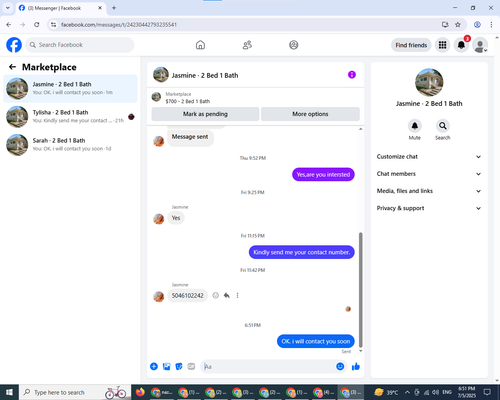500x400 pixels.
Task: Open a new browser tab
Action: (x=114, y=8)
